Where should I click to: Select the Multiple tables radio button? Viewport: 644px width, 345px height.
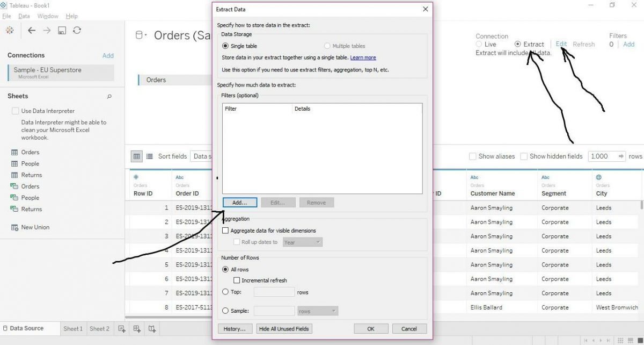coord(327,46)
